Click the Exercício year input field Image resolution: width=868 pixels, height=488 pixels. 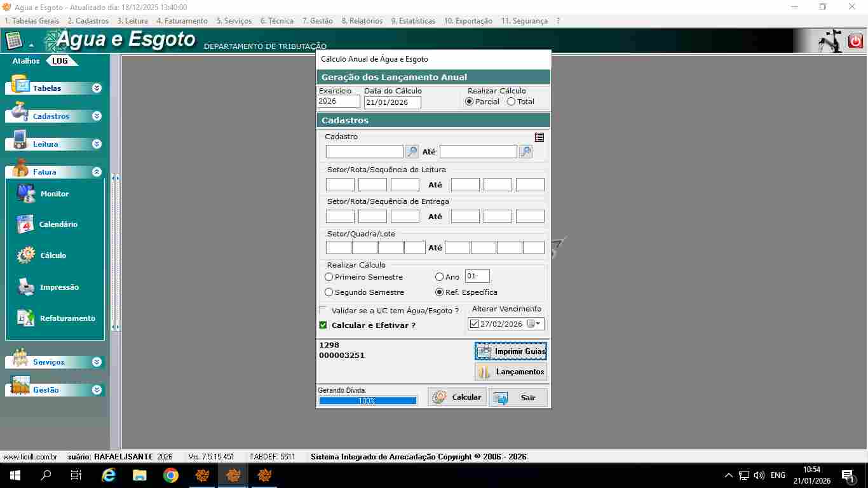pos(338,102)
